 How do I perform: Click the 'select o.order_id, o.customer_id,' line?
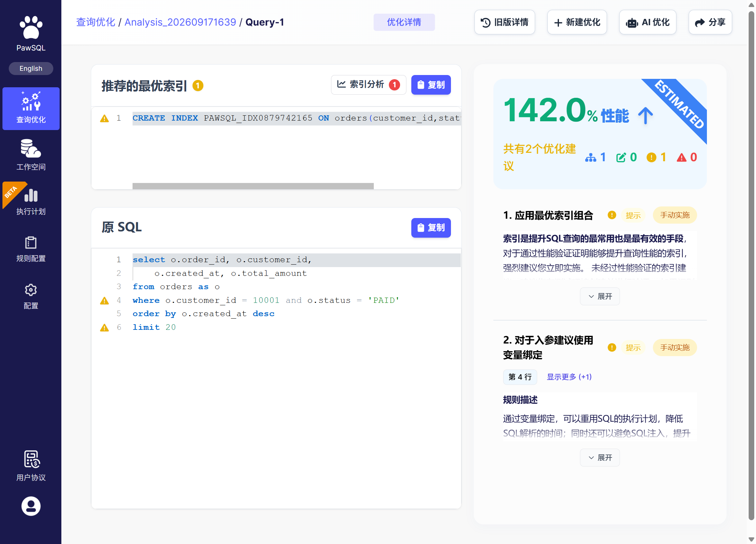tap(296, 260)
